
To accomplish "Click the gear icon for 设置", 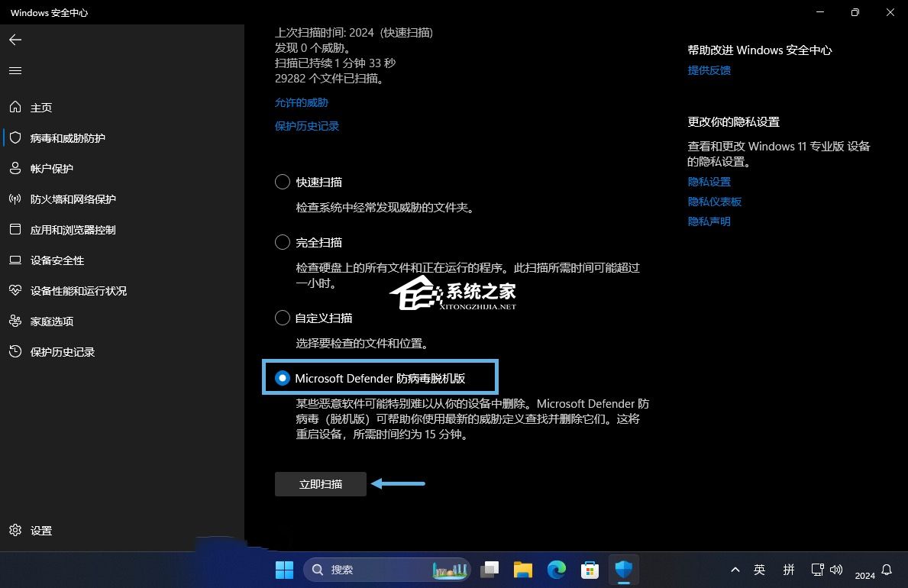I will [x=15, y=530].
